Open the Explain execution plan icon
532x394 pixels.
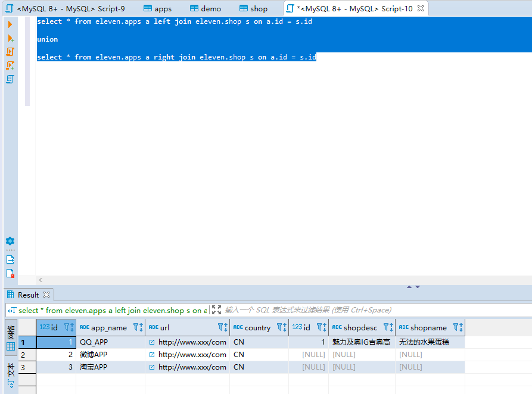click(x=10, y=79)
